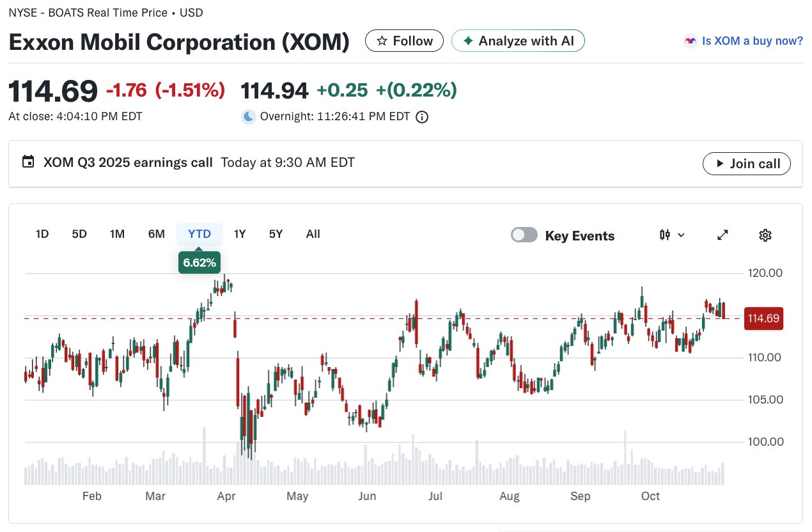Click 'Today at 9:30 AM EDT' text

[x=288, y=162]
